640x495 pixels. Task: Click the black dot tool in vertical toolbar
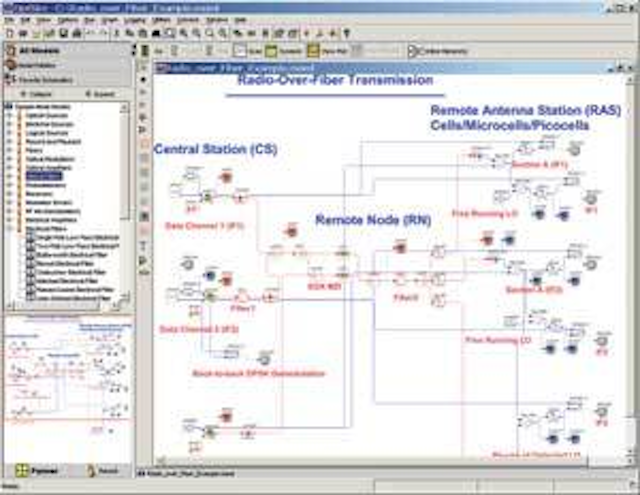(x=144, y=79)
